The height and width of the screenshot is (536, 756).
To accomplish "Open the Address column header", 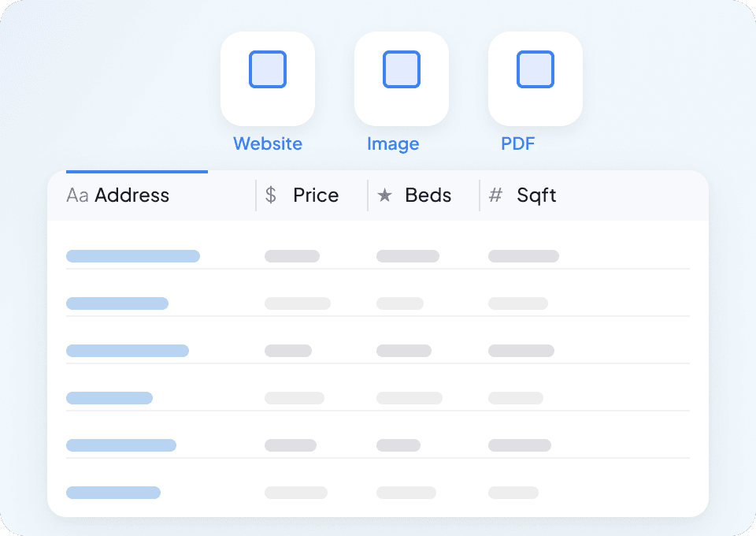I will pyautogui.click(x=132, y=195).
